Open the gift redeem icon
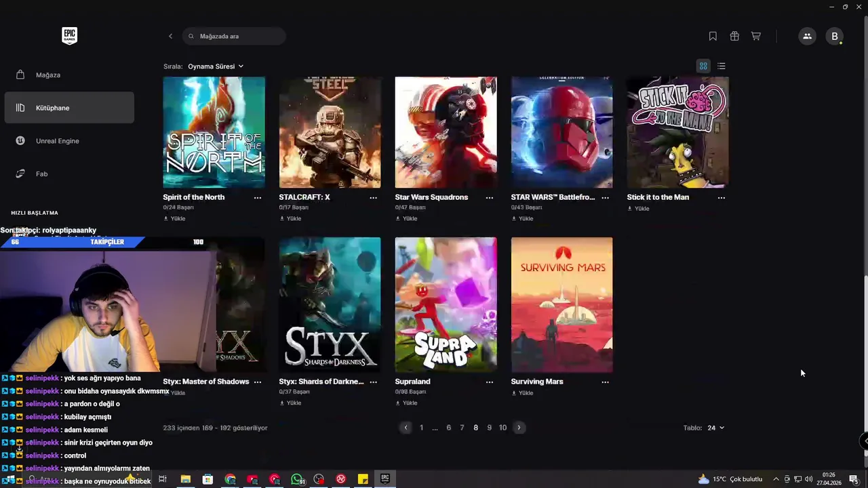This screenshot has width=868, height=488. point(734,36)
